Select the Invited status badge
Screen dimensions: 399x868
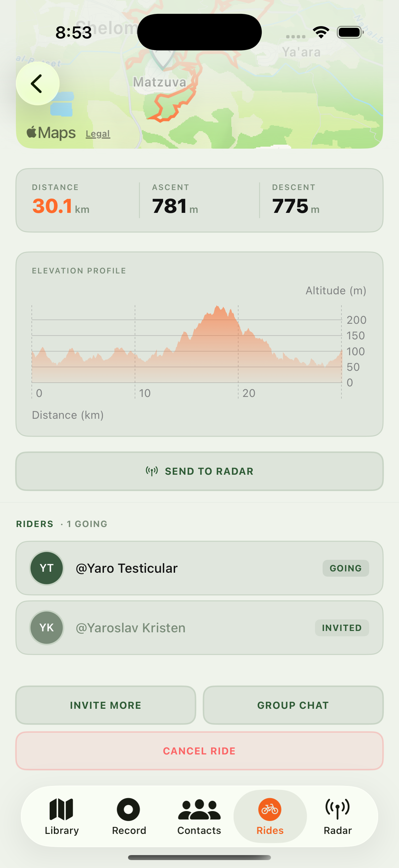click(x=341, y=628)
